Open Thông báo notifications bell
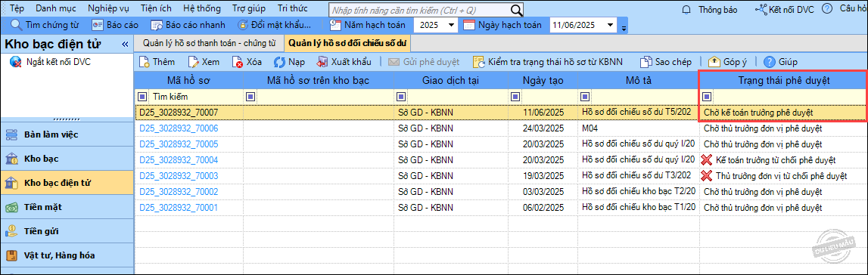The image size is (868, 275). [x=687, y=9]
